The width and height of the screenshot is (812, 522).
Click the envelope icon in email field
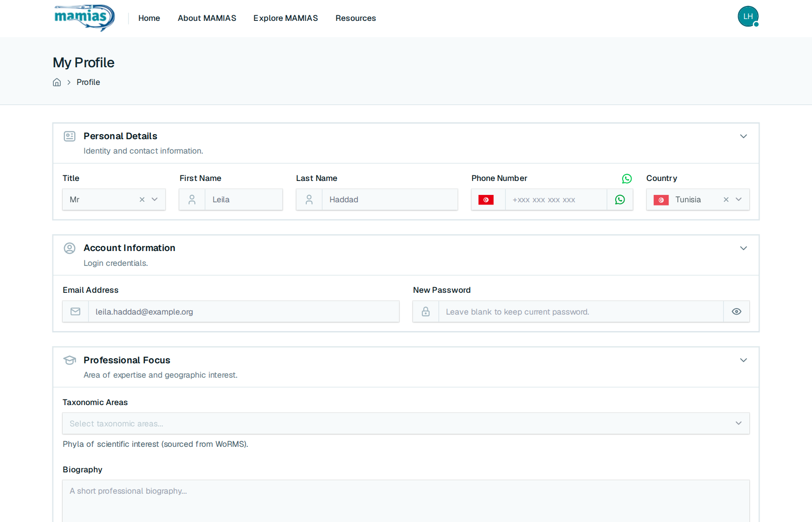point(76,312)
